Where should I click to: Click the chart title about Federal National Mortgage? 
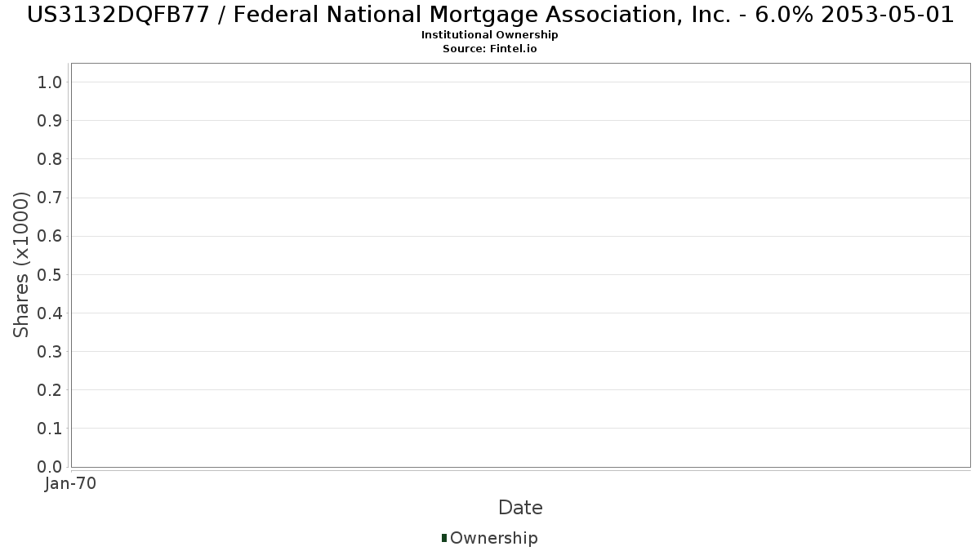[x=490, y=15]
